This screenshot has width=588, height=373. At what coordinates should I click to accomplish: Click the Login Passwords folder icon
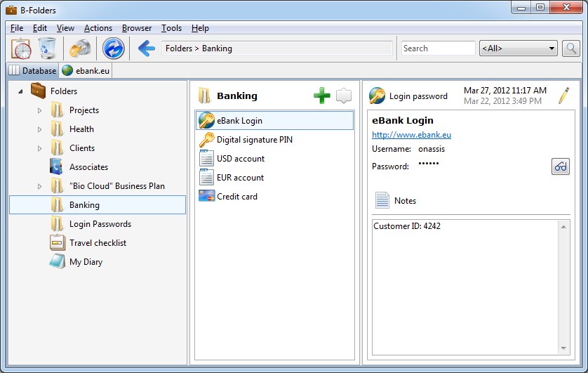58,224
